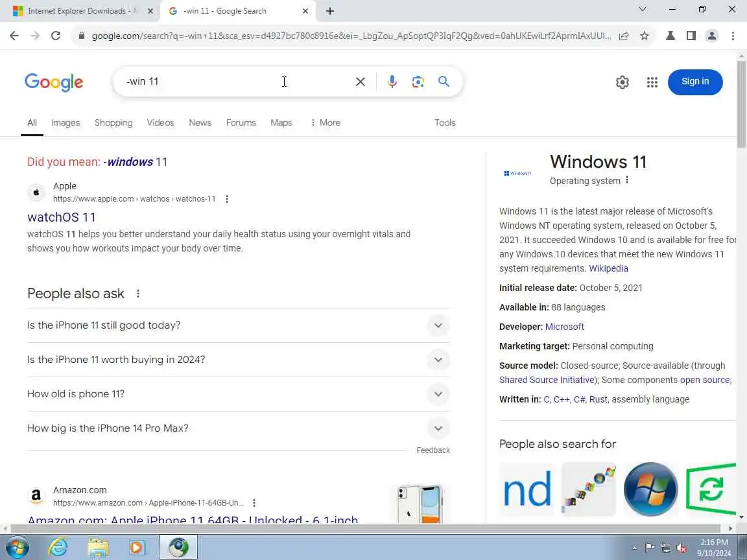Open the share page icon in address bar

pos(624,36)
